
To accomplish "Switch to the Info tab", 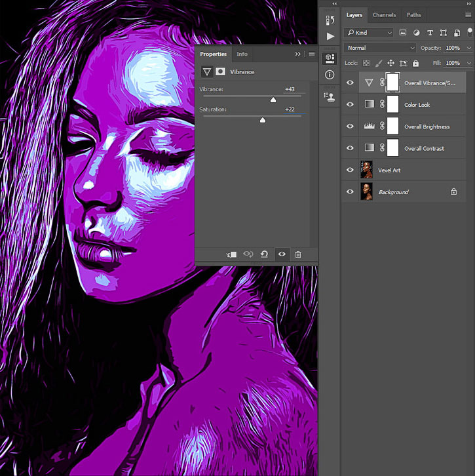I will tap(242, 54).
